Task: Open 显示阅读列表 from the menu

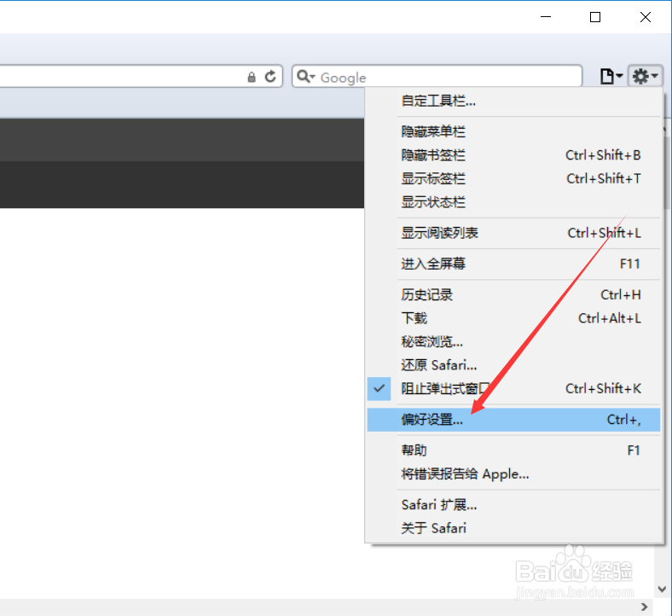Action: [x=513, y=233]
